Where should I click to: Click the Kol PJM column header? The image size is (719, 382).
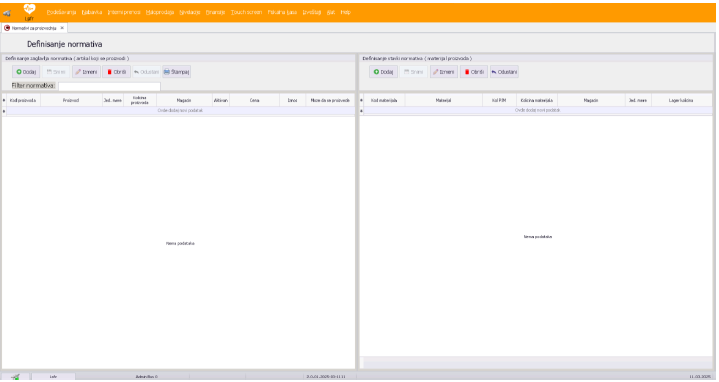499,100
